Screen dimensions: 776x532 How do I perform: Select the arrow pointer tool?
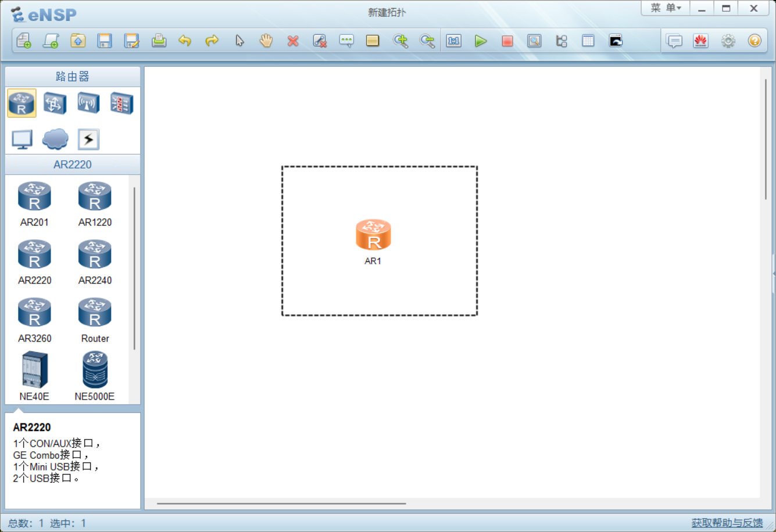239,41
